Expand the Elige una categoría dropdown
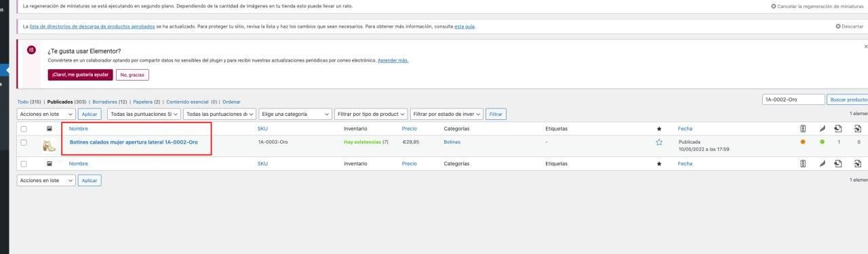868x254 pixels. 296,114
